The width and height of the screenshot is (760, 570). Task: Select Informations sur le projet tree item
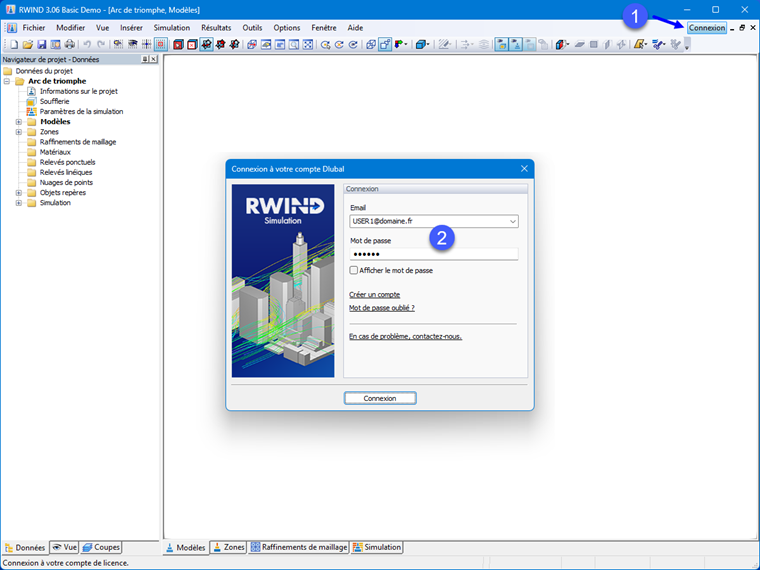click(79, 91)
